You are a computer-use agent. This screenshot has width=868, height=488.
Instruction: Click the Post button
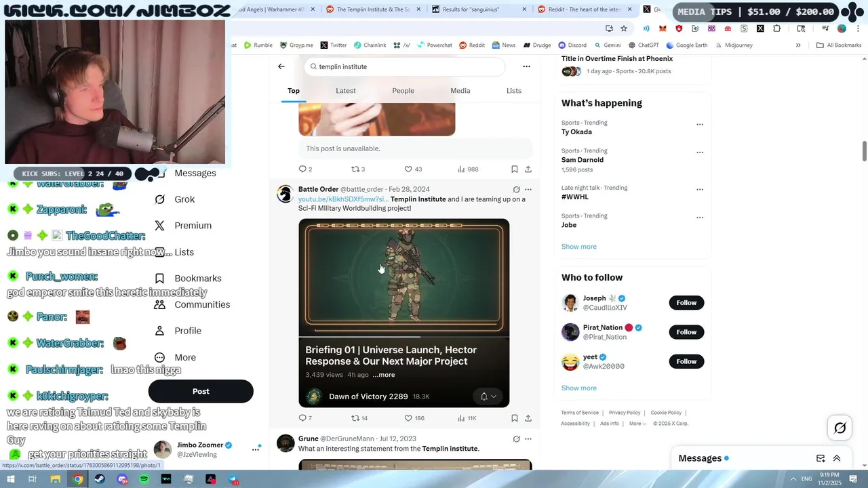click(201, 391)
